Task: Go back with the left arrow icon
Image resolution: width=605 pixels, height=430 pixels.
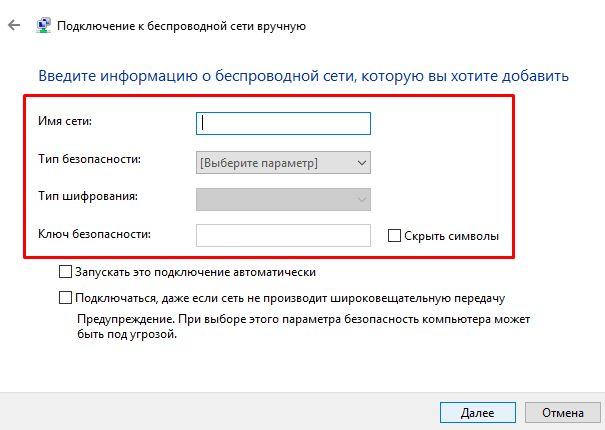Action: pos(14,26)
